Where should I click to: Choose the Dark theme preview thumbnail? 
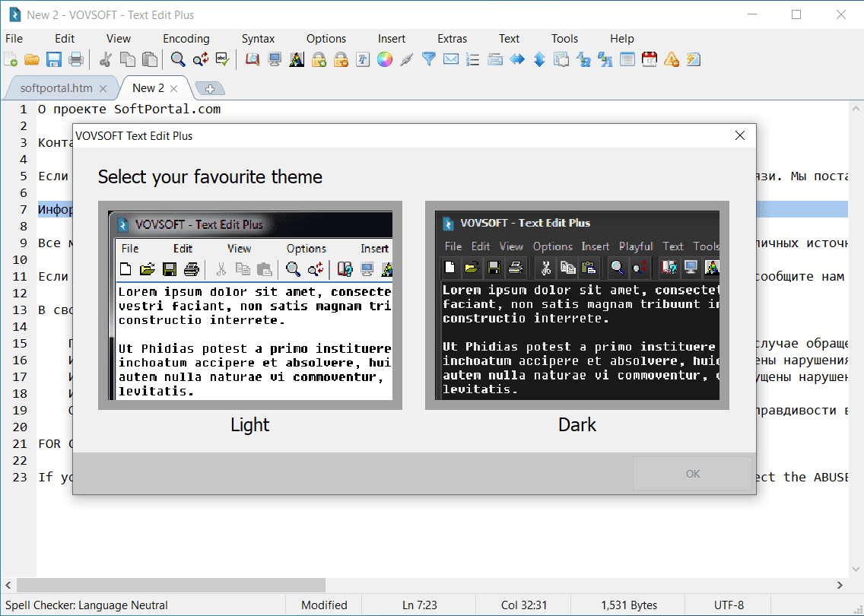(x=577, y=305)
